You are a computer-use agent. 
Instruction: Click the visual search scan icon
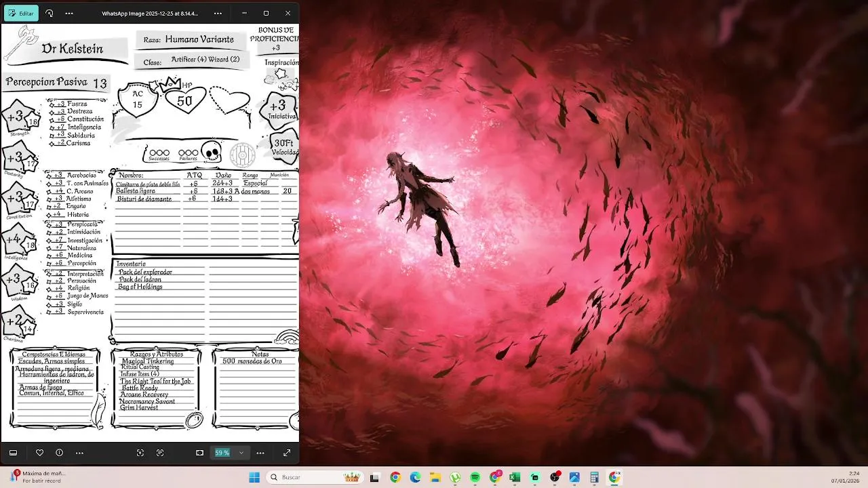(x=140, y=453)
